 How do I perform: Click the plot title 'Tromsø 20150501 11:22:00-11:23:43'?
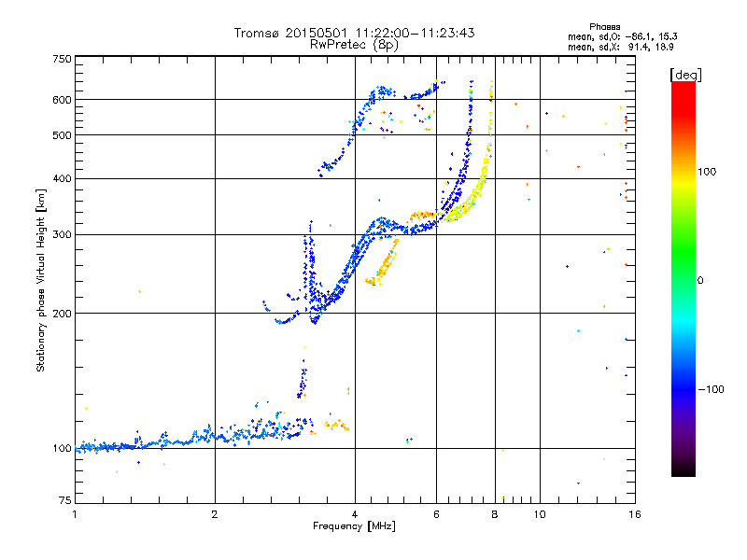point(354,33)
